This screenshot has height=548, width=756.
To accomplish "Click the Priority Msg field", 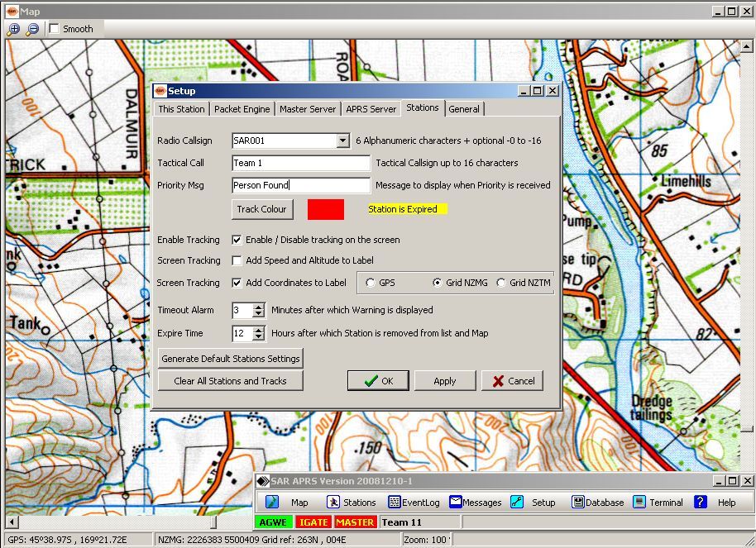I will (301, 185).
